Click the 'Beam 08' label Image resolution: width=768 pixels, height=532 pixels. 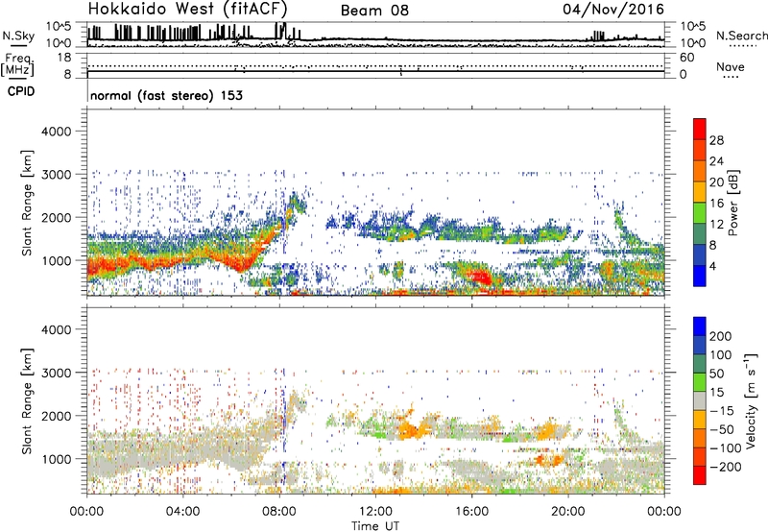click(x=374, y=11)
